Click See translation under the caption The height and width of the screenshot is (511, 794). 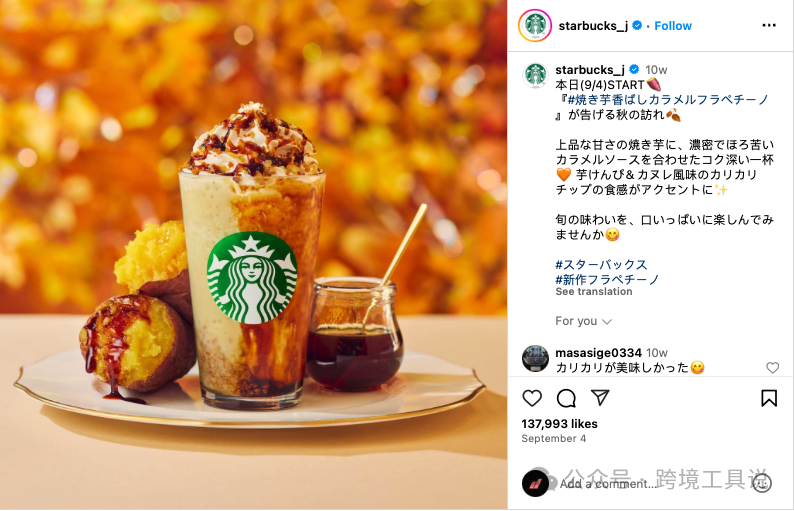click(x=593, y=292)
